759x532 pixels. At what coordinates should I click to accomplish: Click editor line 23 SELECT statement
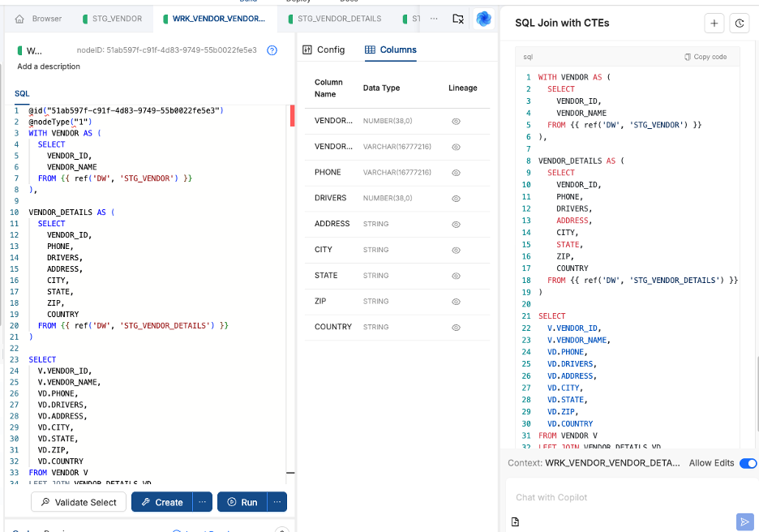click(x=42, y=360)
